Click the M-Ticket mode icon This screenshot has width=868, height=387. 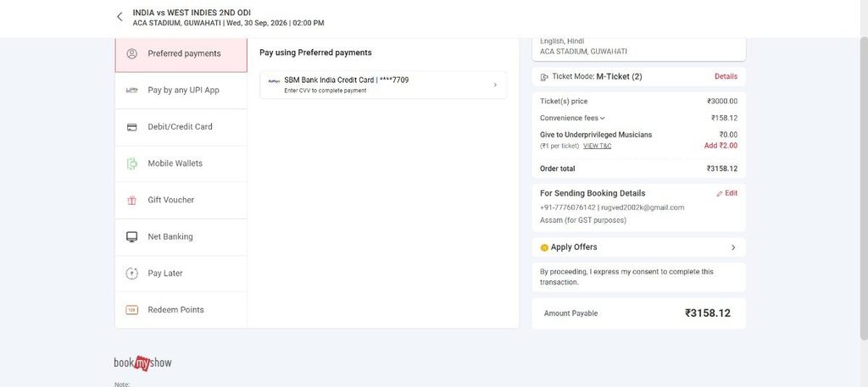544,77
